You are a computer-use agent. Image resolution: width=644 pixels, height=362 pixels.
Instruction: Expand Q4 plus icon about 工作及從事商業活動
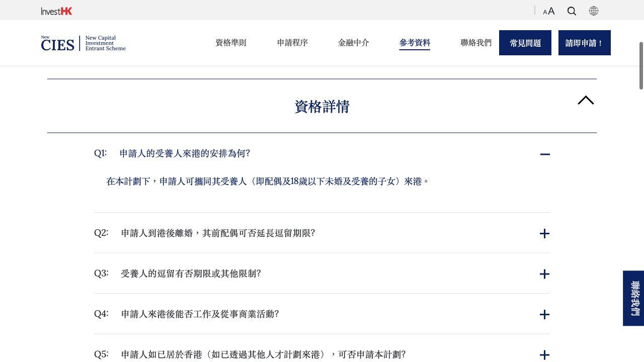(544, 314)
